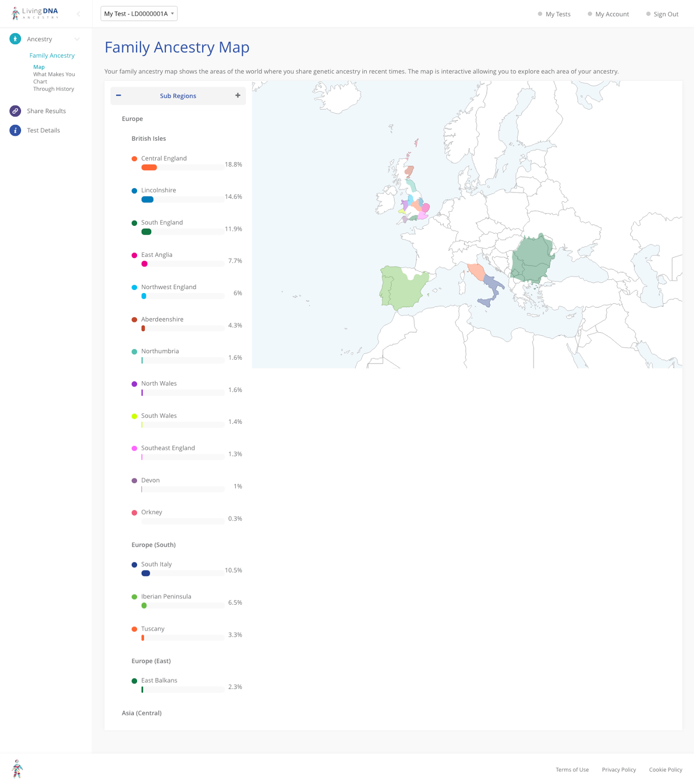Open the My Test selection dropdown
Screen dimensions: 694x784
pos(139,14)
